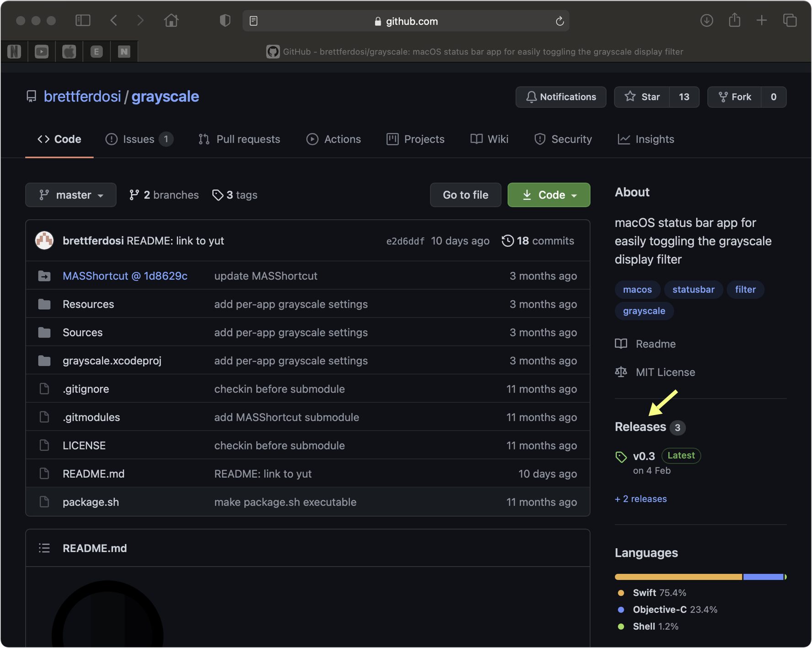
Task: Open the .gitmodules file
Action: click(91, 417)
